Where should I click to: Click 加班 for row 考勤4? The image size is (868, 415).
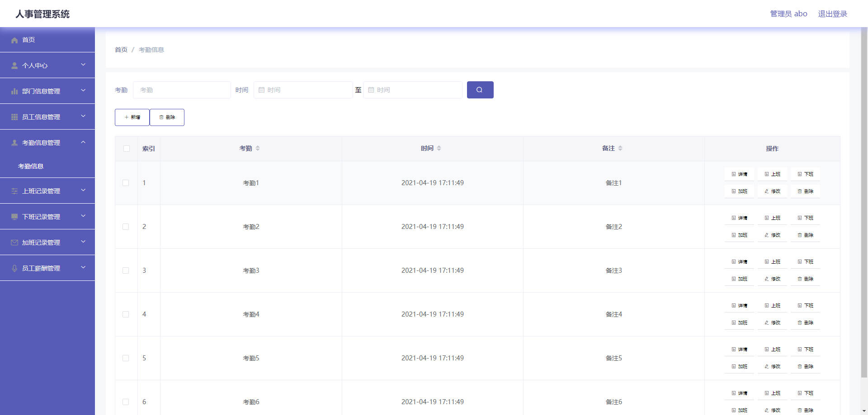(x=739, y=322)
